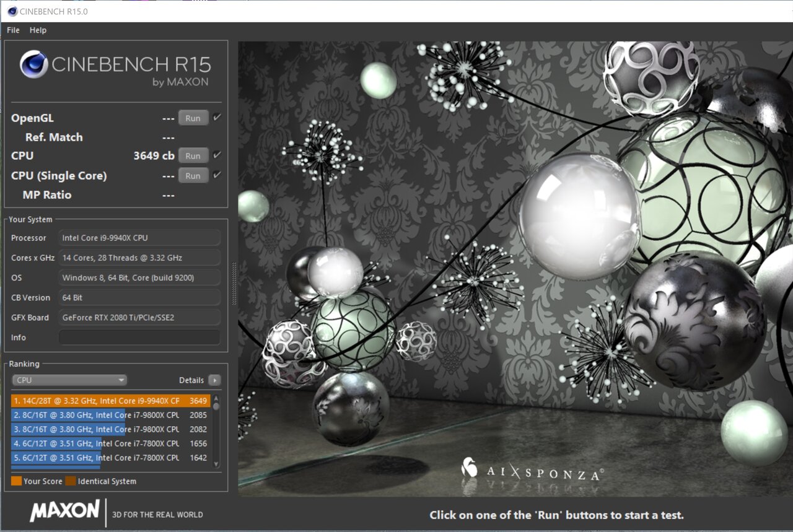This screenshot has height=532, width=793.
Task: Click the OS field value
Action: (139, 277)
